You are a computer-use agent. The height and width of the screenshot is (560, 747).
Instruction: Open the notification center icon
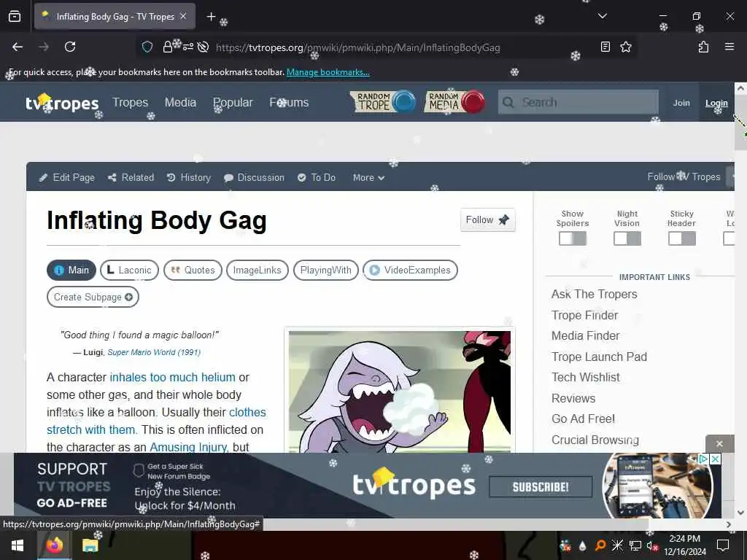click(723, 545)
